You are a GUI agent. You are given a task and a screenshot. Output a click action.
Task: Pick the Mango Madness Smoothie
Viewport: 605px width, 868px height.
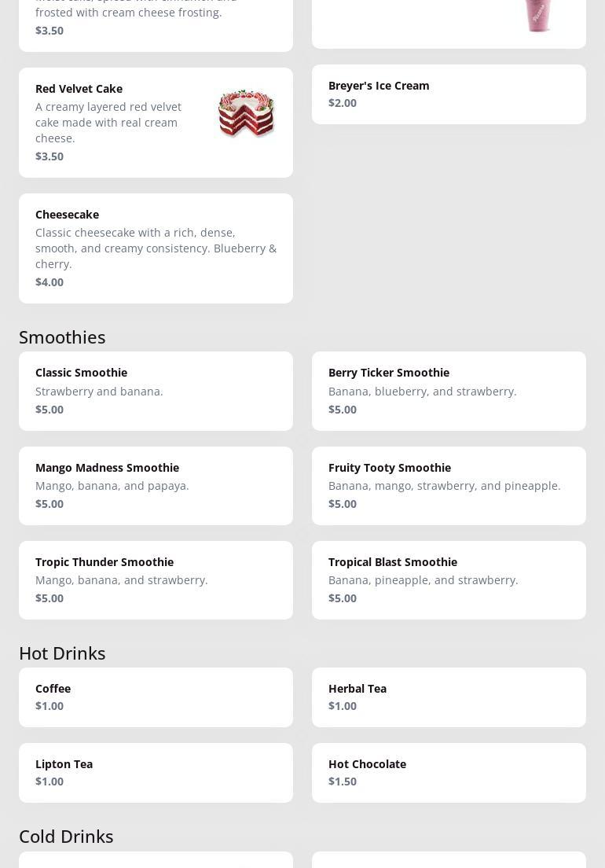click(156, 485)
